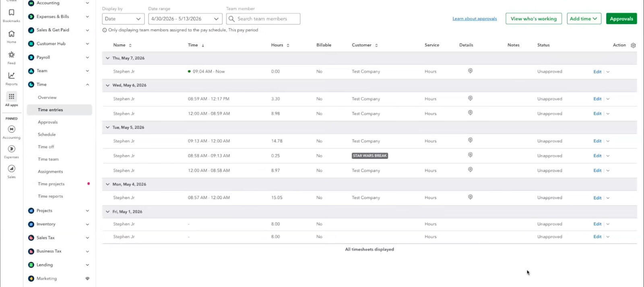Expand the Customer Hub menu

87,43
